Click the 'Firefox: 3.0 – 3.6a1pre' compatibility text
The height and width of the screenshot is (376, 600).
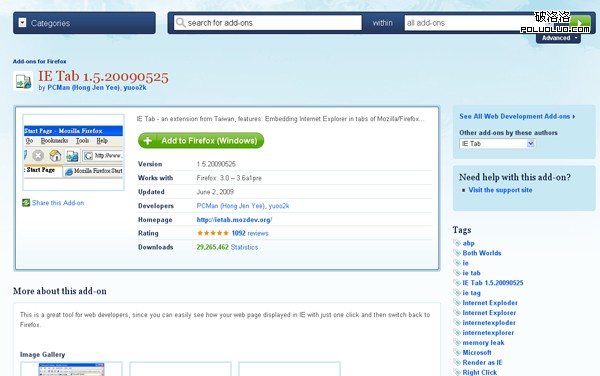coord(229,178)
